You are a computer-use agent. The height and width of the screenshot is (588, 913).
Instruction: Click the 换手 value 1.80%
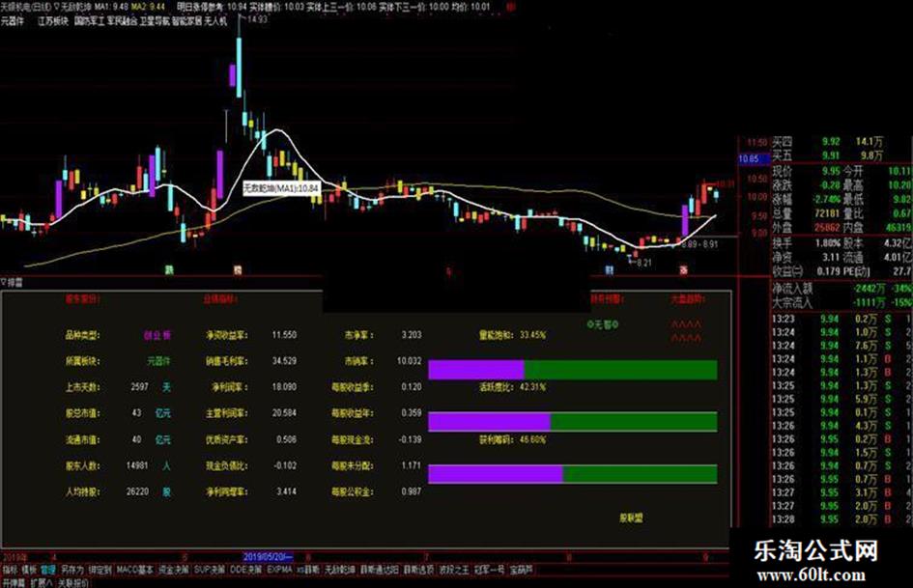coord(827,242)
